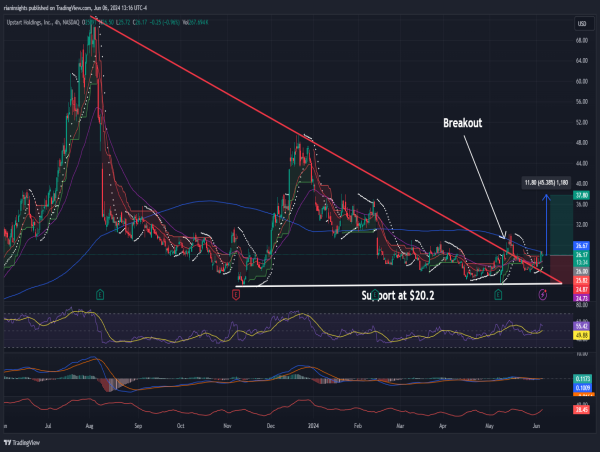Click the Jun label on time axis

(536, 426)
